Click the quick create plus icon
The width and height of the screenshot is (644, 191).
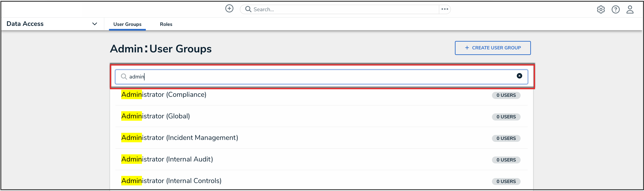(229, 9)
